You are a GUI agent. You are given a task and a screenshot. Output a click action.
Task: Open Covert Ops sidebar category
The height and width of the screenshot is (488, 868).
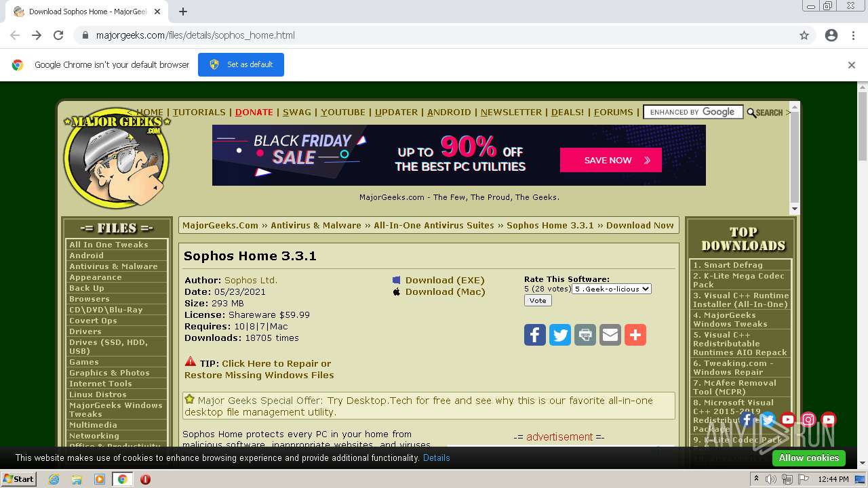(93, 321)
